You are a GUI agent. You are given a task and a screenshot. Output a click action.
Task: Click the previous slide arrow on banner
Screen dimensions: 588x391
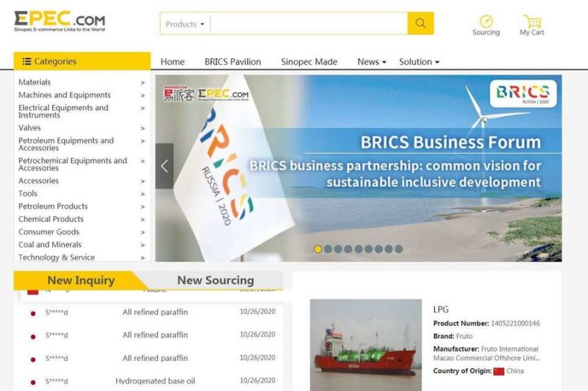click(x=165, y=166)
